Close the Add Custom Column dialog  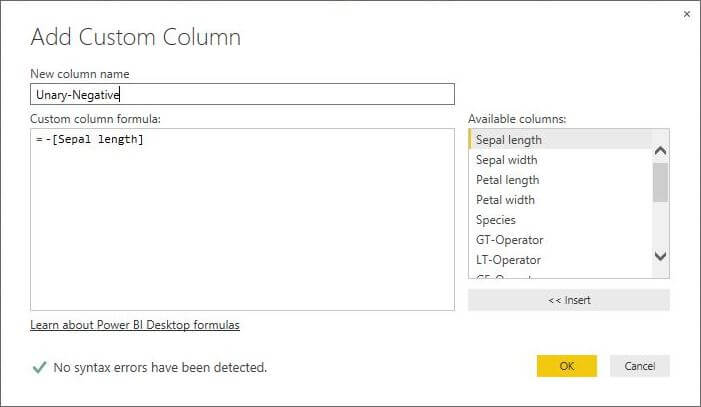pos(687,14)
